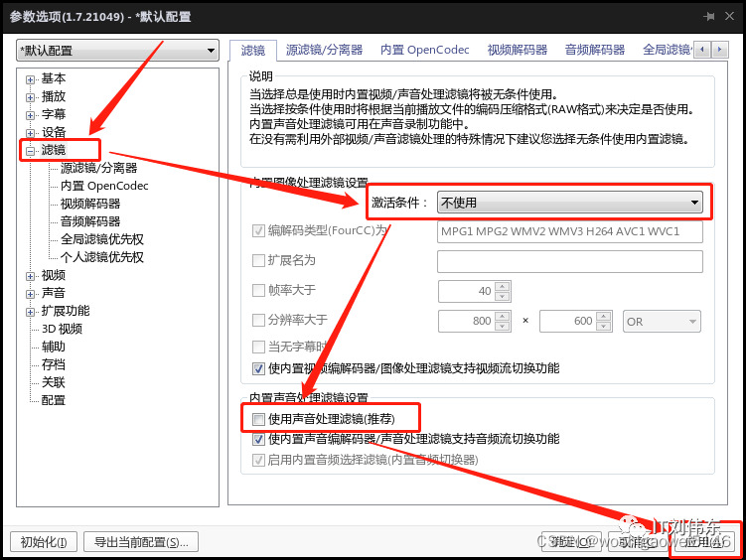Select 视频解码器 in the tree
Screen dimensions: 746x560
(90, 204)
